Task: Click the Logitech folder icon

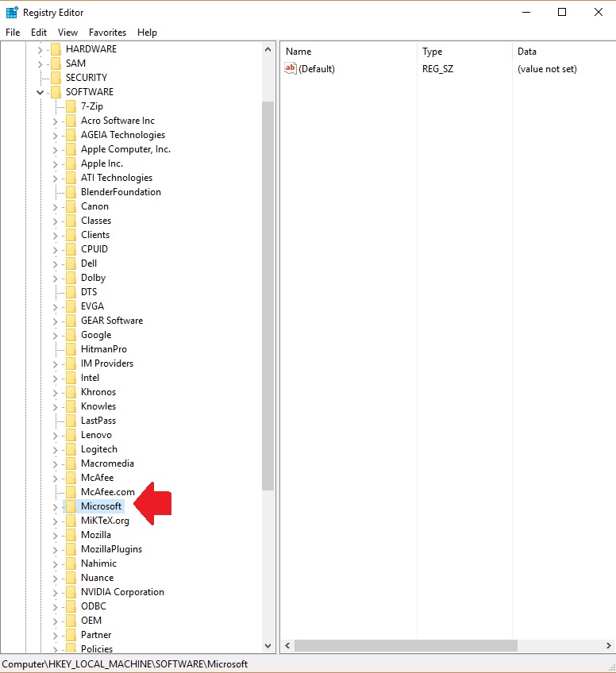Action: [x=71, y=449]
